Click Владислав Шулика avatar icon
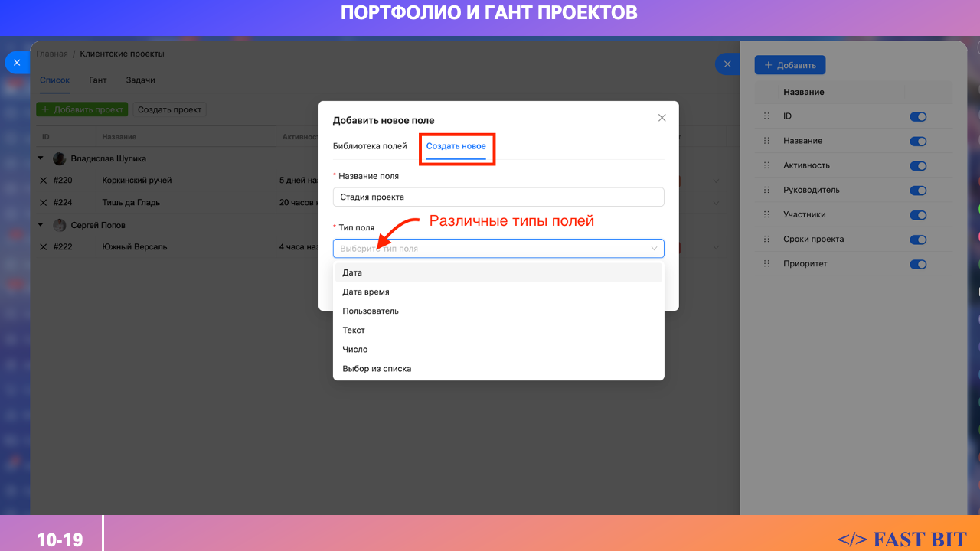 click(60, 158)
